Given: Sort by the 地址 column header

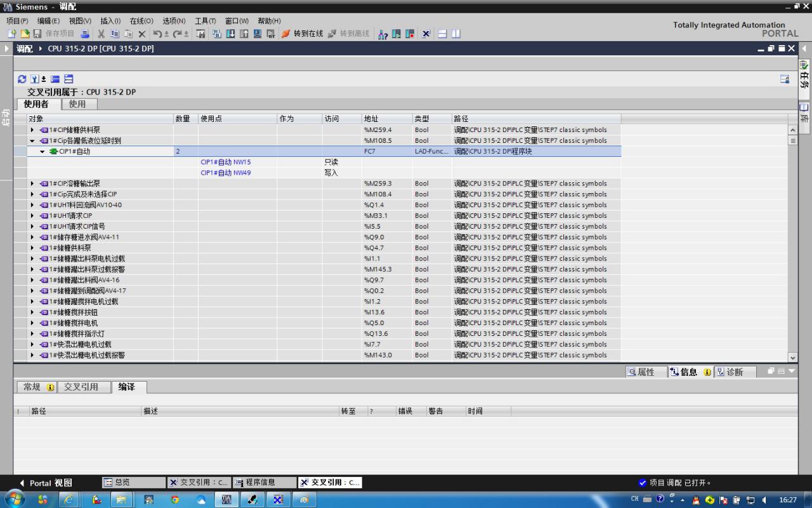Looking at the screenshot, I should point(387,119).
